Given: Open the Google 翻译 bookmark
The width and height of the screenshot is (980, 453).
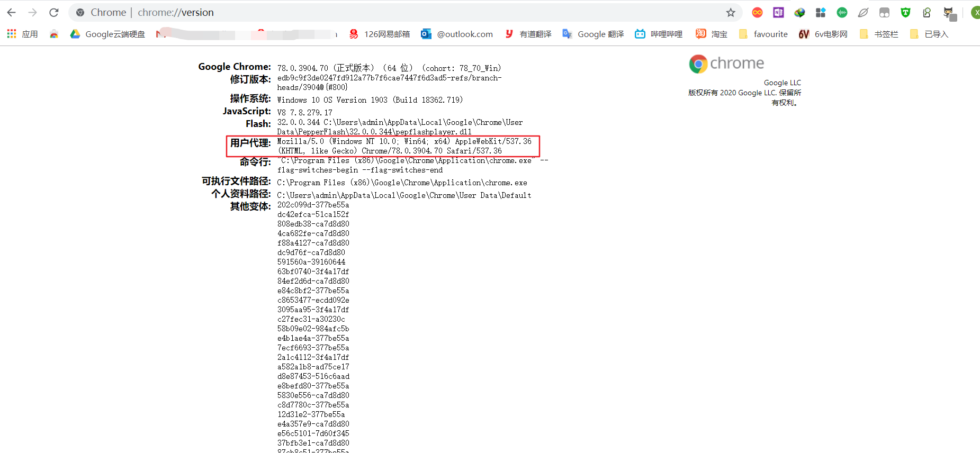Looking at the screenshot, I should (593, 34).
